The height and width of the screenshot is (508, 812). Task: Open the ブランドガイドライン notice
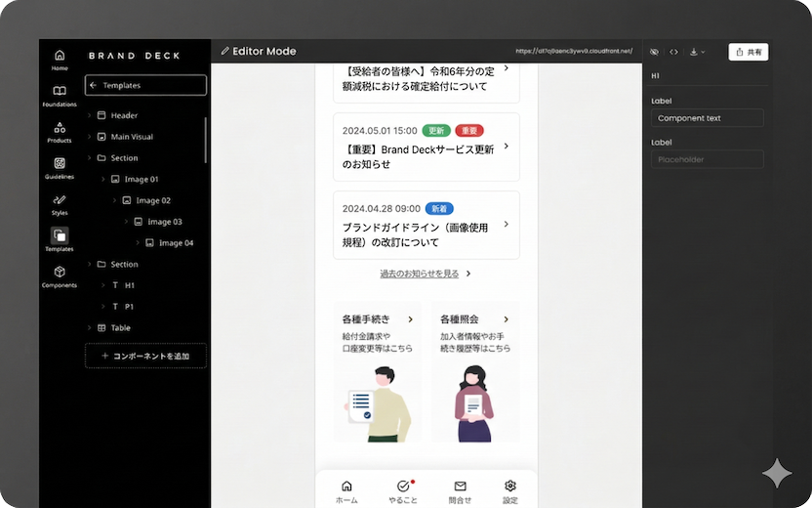426,225
